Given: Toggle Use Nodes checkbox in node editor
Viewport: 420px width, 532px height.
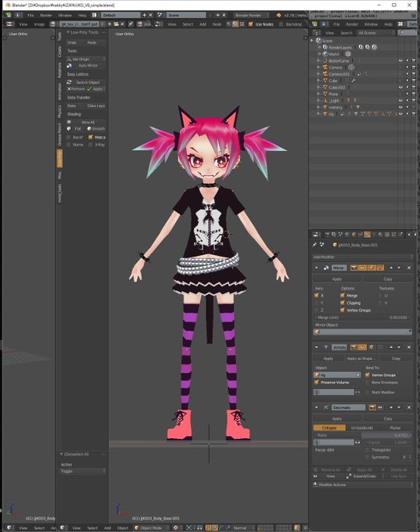Looking at the screenshot, I should coord(251,24).
